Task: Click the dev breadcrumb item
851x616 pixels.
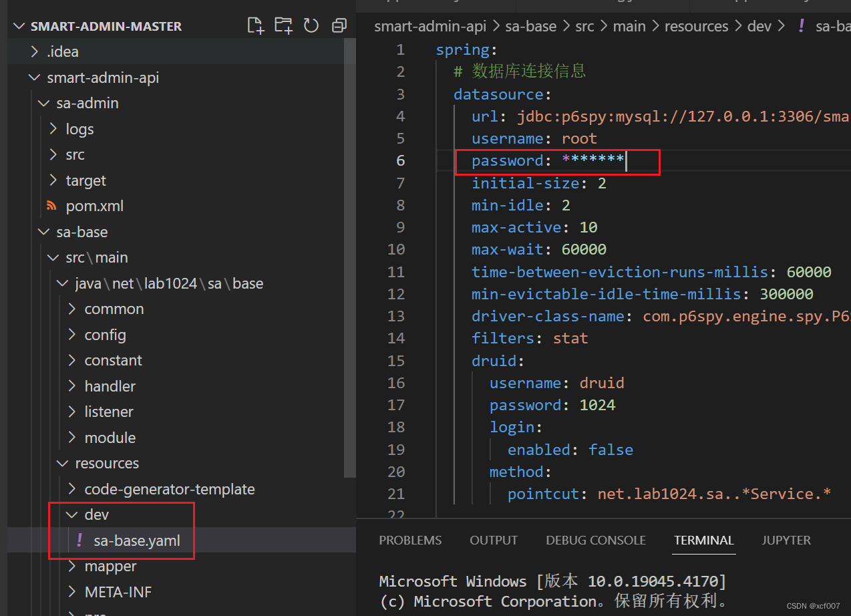Action: point(759,25)
